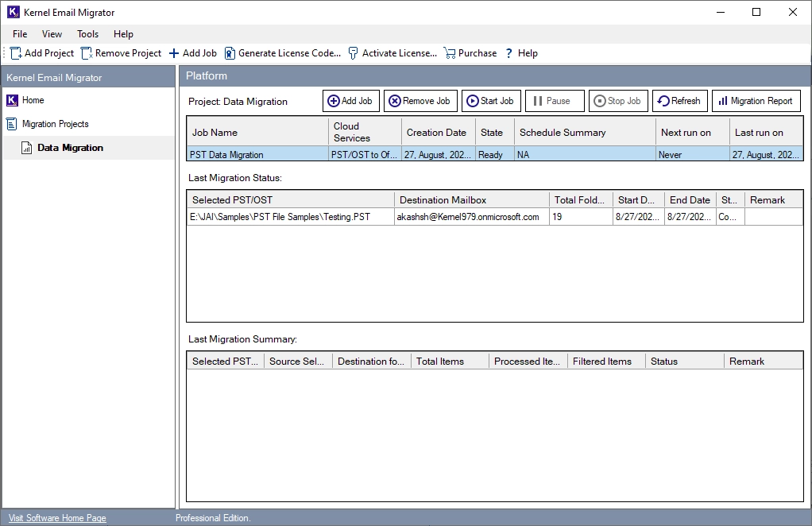This screenshot has width=812, height=526.
Task: Click the Purchase cart toolbar item
Action: [470, 53]
